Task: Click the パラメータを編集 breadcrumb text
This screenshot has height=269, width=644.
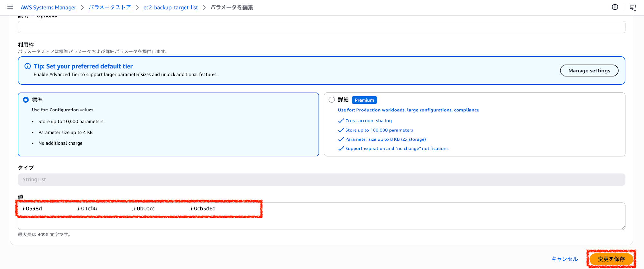Action: [x=232, y=7]
